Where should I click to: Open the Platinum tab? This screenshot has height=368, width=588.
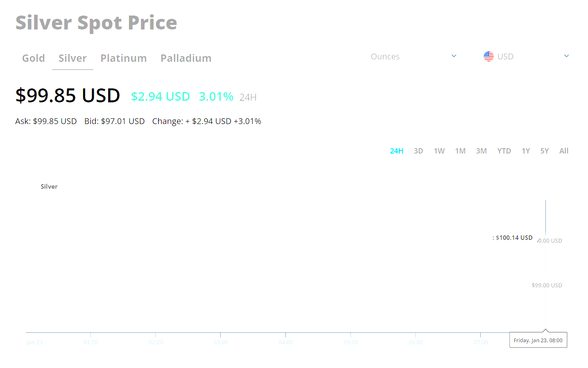click(124, 58)
